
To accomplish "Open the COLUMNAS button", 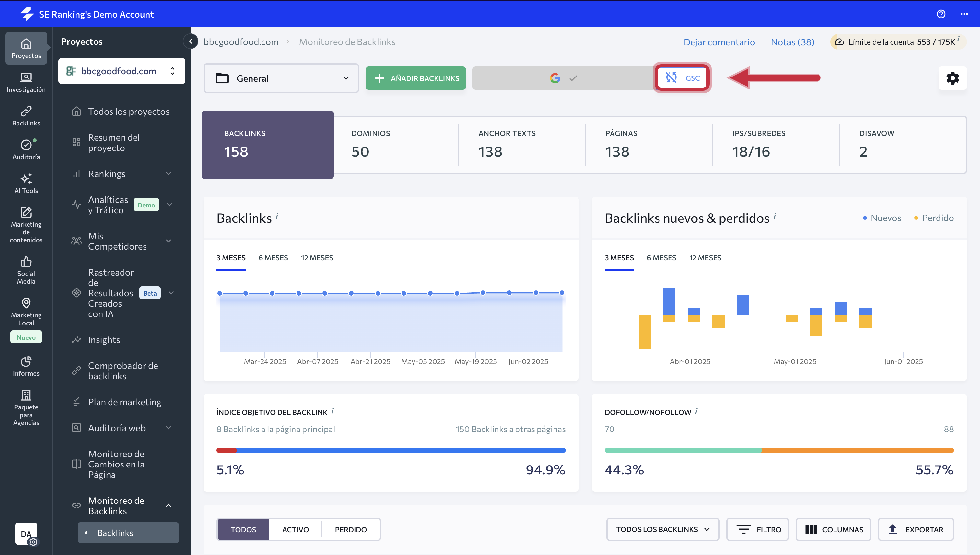I will point(833,529).
